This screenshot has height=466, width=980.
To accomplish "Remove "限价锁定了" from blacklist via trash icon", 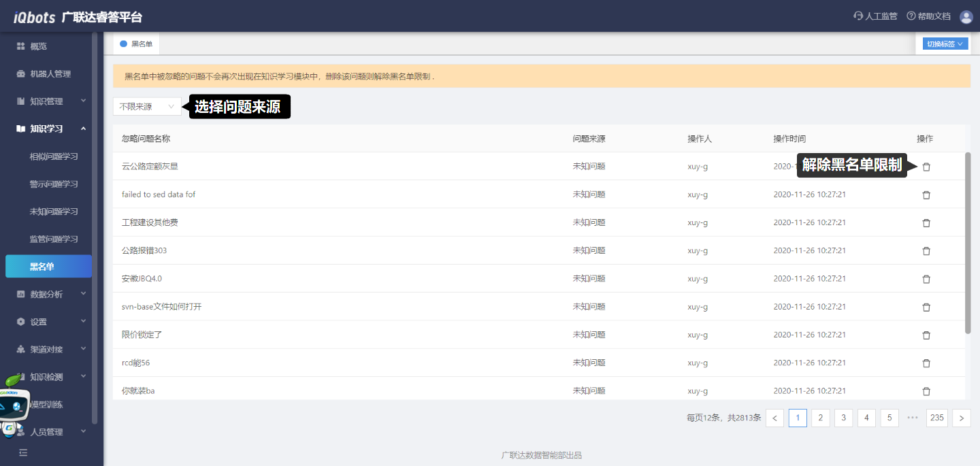I will click(x=926, y=335).
